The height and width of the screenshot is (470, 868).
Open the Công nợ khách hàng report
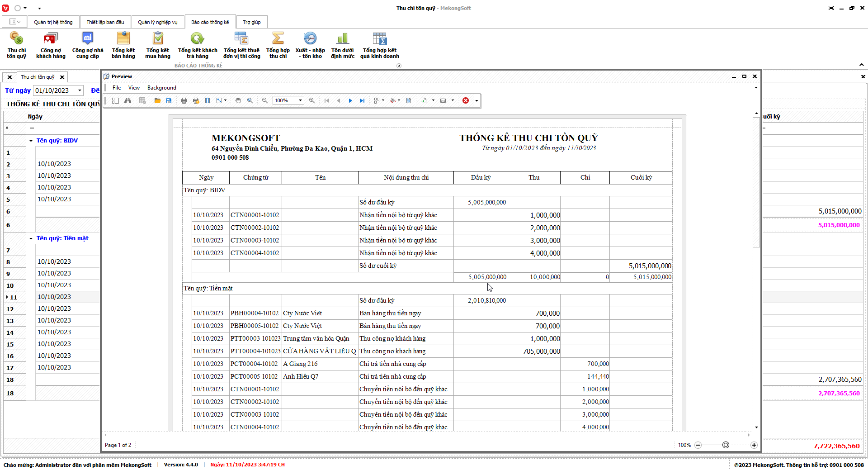(51, 45)
